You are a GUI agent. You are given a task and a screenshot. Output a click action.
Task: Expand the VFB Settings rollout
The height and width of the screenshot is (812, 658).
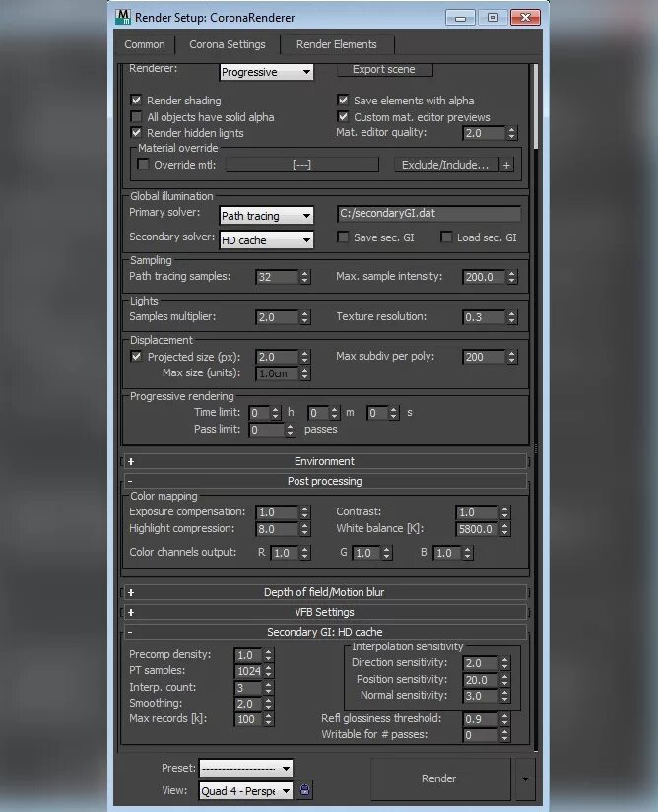(x=324, y=612)
